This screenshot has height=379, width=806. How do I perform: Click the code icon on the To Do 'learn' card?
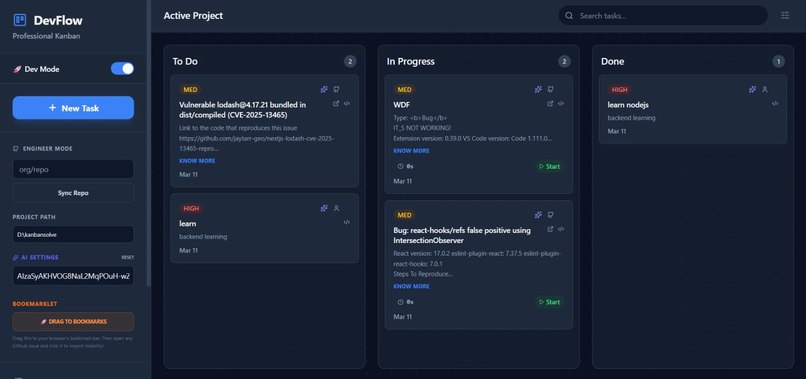pyautogui.click(x=347, y=222)
